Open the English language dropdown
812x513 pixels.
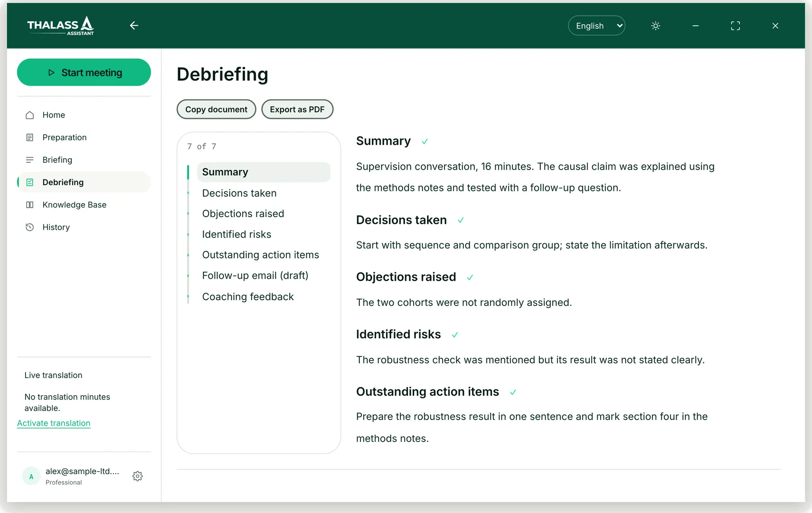[596, 26]
